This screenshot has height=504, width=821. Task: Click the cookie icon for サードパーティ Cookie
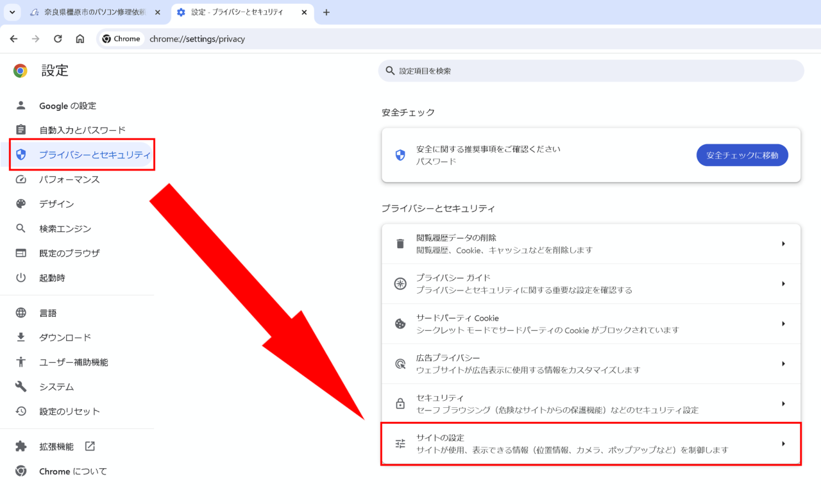tap(400, 324)
